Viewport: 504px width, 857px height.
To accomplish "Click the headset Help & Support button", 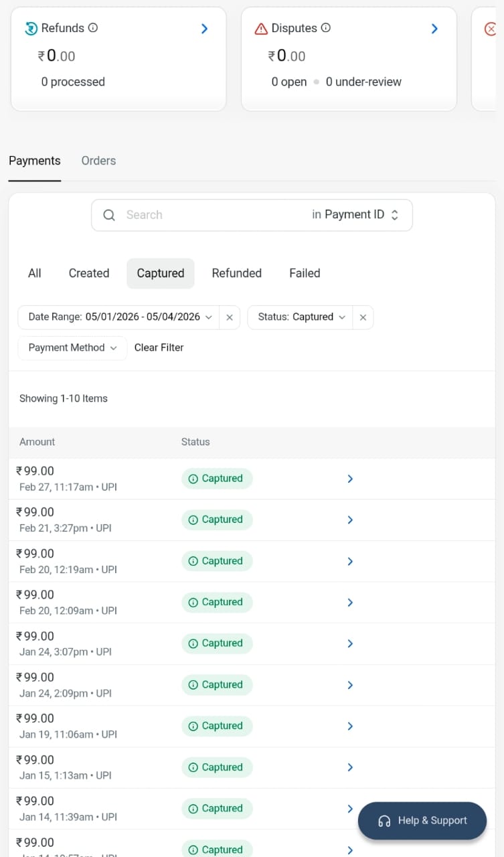I will (x=422, y=821).
